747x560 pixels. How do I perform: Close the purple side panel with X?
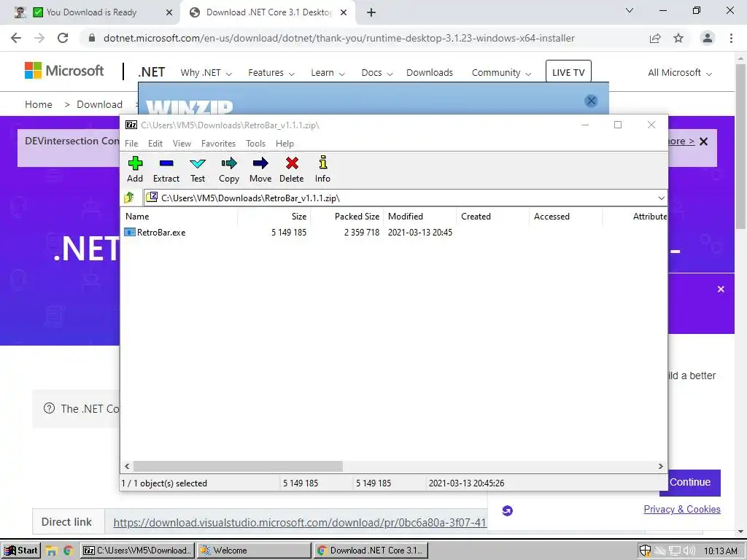721,289
